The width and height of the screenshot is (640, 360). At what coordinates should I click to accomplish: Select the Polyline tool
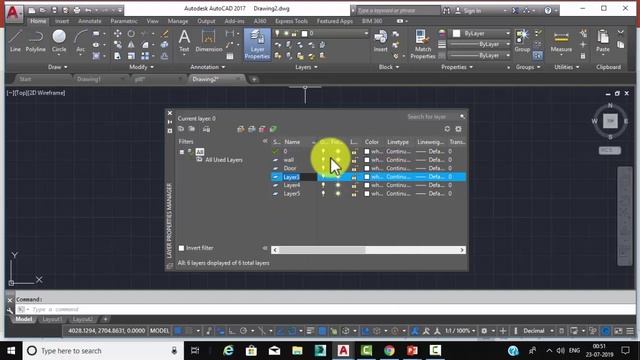36,41
